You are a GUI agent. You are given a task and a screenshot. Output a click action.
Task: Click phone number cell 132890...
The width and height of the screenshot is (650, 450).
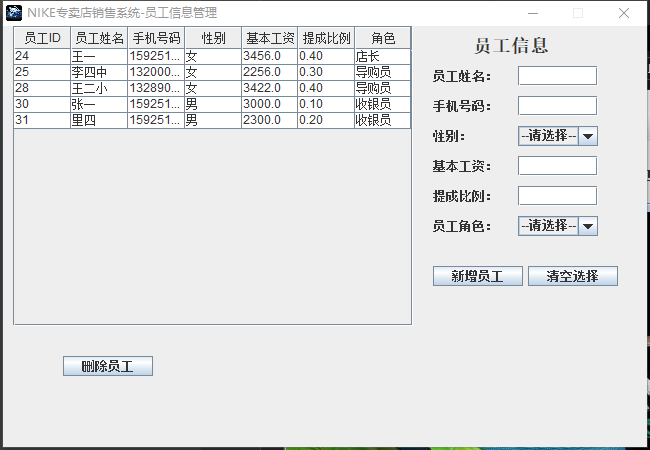pyautogui.click(x=156, y=88)
